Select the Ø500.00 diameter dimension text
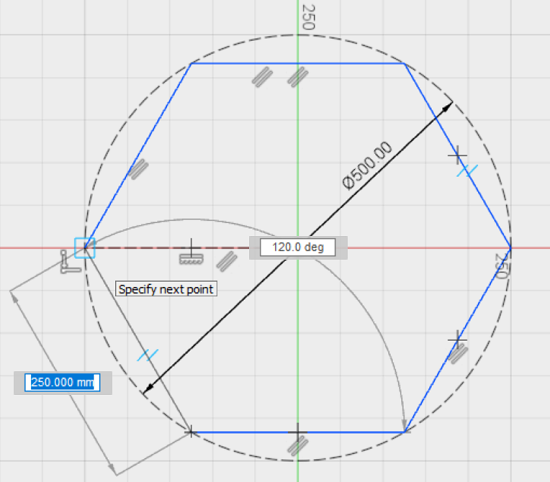This screenshot has width=550, height=482. click(367, 166)
